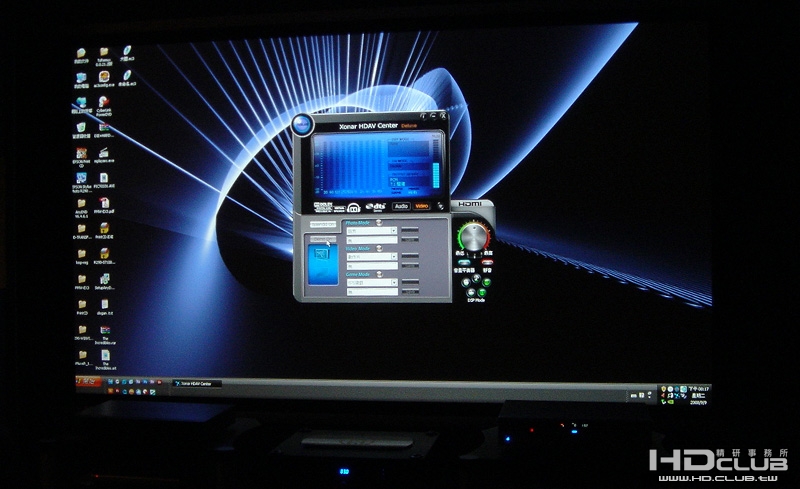Click dark button beside the Video Mode dropdown
Screen dimensions: 800x489
pyautogui.click(x=410, y=256)
